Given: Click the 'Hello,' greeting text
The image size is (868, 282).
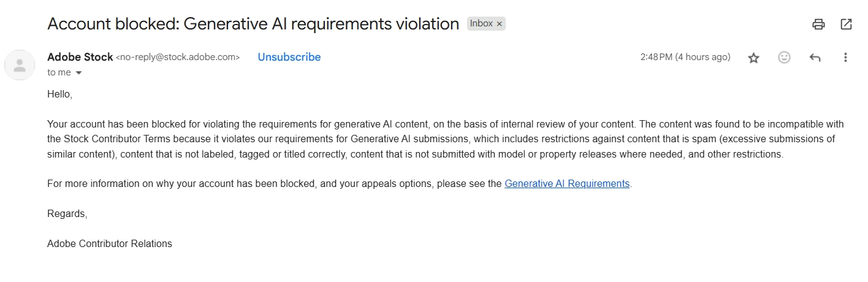Looking at the screenshot, I should (59, 94).
